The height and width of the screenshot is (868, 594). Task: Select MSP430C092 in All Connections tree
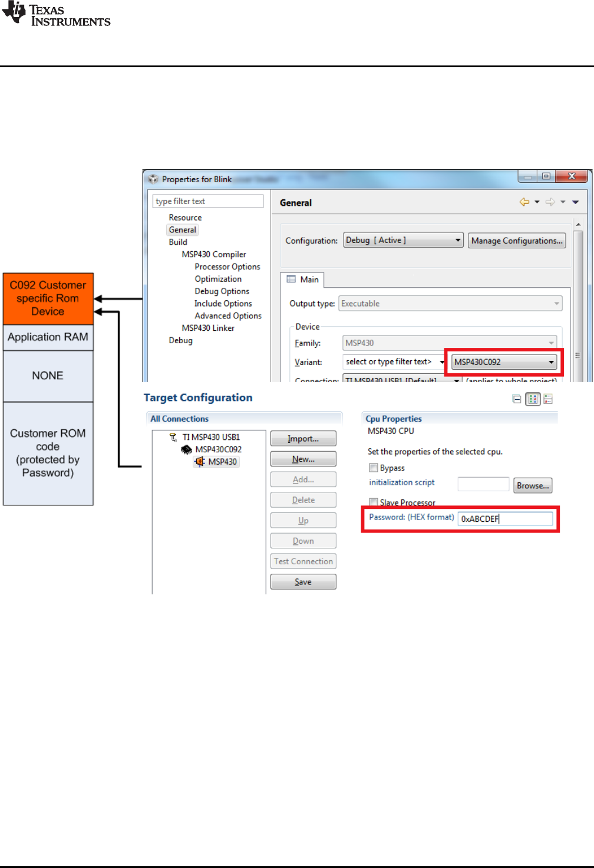[218, 449]
